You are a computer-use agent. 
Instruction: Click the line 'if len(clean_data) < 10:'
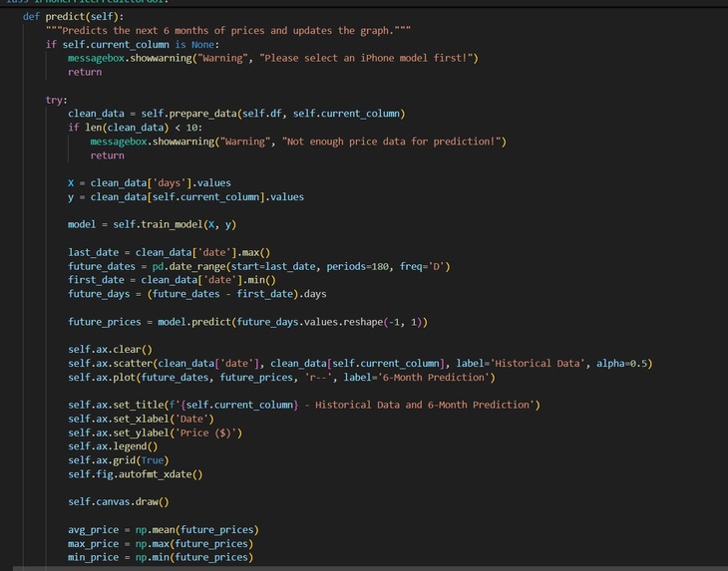(135, 128)
